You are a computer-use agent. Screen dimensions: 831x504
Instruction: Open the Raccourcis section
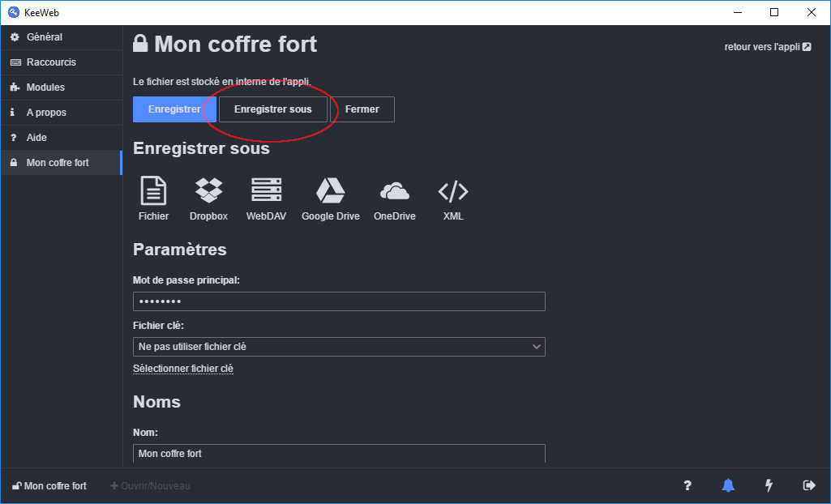(50, 62)
